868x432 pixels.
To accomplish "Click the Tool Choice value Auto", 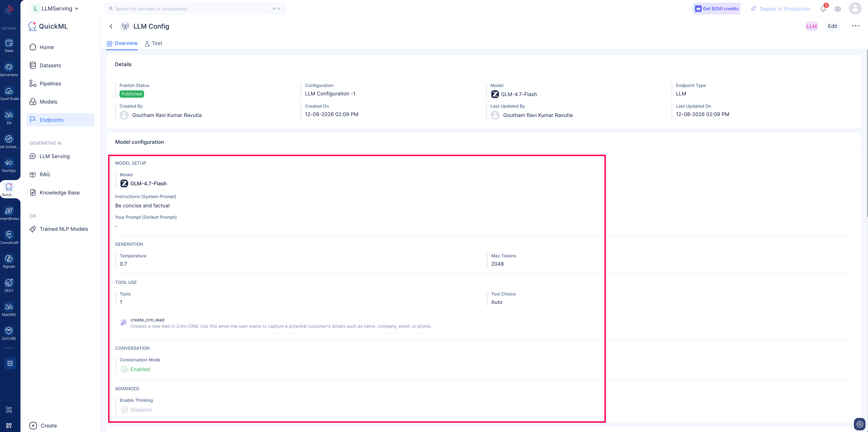I will (497, 302).
